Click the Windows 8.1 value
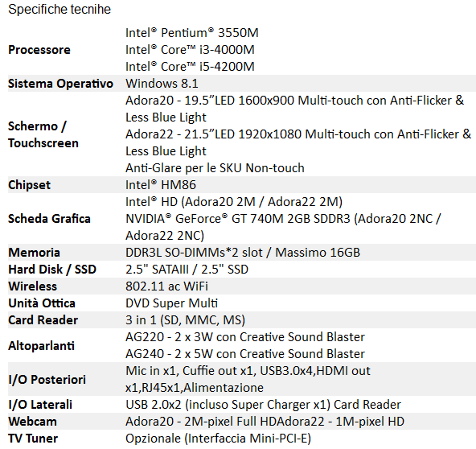The image size is (476, 449). pyautogui.click(x=162, y=84)
